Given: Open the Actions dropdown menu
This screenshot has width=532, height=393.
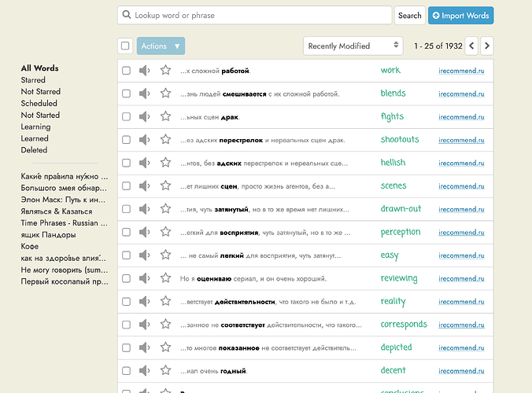Looking at the screenshot, I should (x=161, y=46).
